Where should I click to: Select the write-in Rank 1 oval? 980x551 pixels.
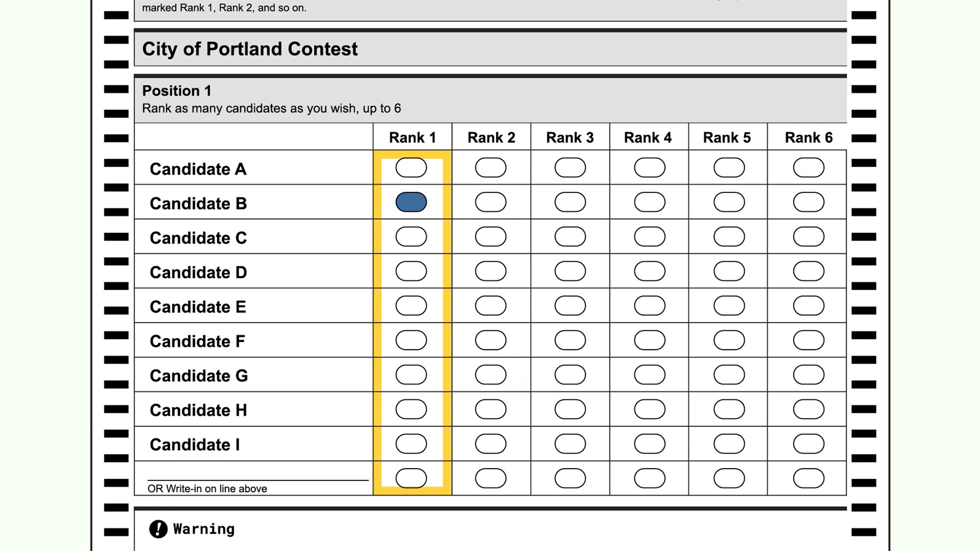tap(411, 479)
